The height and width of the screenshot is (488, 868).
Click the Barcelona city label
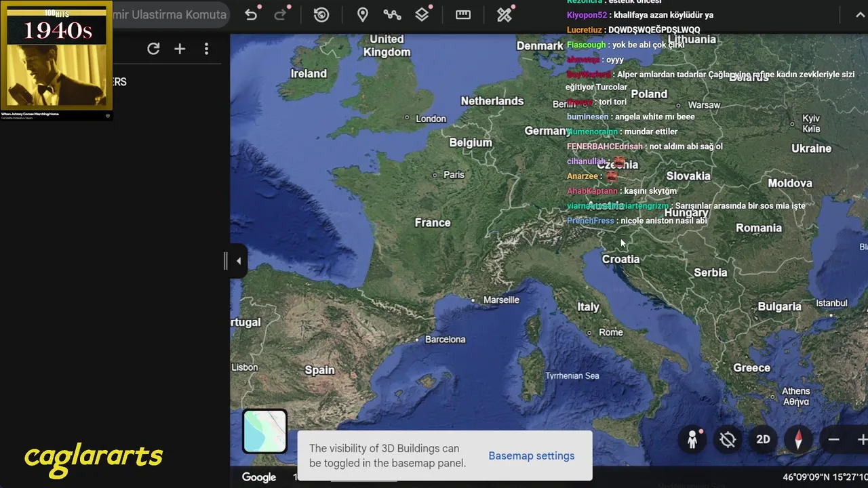click(x=446, y=339)
